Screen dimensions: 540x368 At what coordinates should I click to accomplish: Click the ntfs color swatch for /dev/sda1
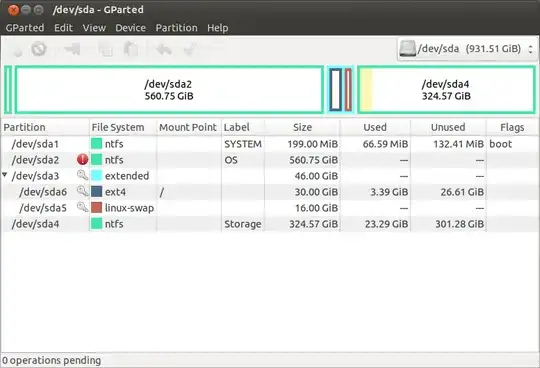[x=96, y=144]
